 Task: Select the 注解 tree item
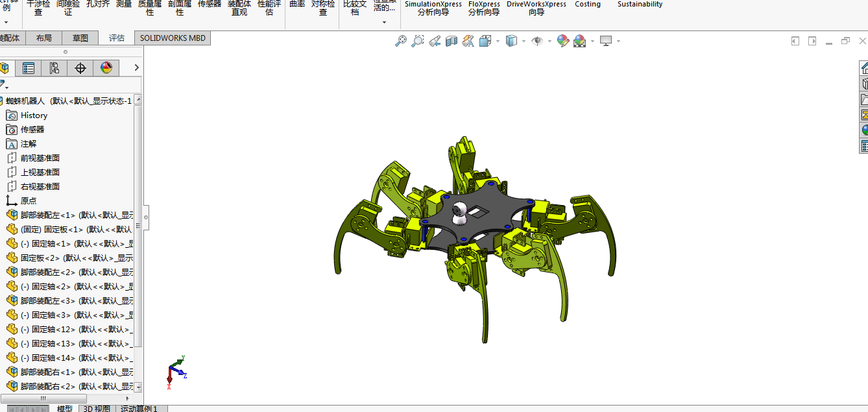(29, 143)
